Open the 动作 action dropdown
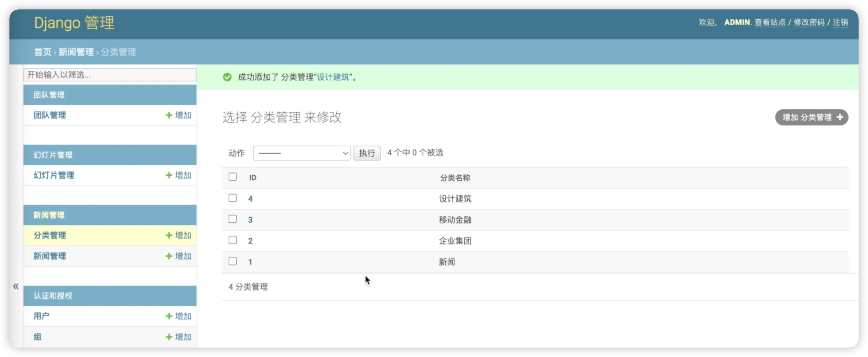Image resolution: width=868 pixels, height=357 pixels. click(302, 153)
